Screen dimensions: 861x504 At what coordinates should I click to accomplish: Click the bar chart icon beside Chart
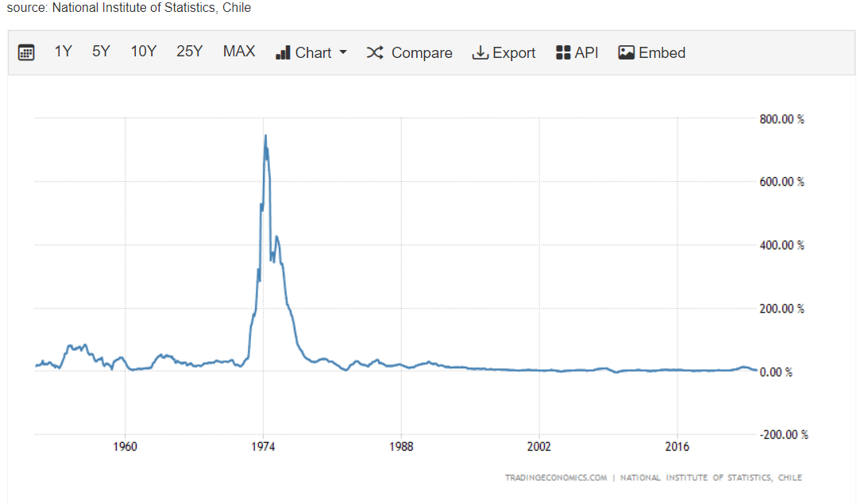click(283, 52)
